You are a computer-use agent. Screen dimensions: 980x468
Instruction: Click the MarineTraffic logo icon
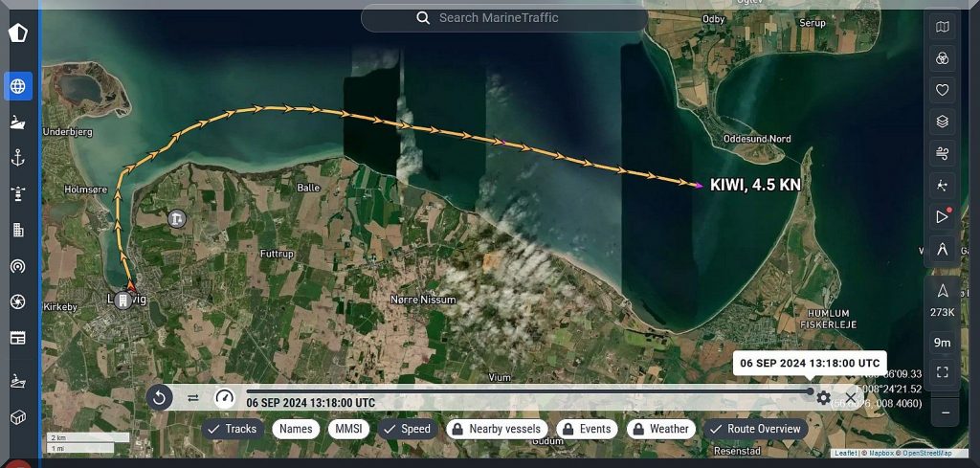click(x=18, y=33)
